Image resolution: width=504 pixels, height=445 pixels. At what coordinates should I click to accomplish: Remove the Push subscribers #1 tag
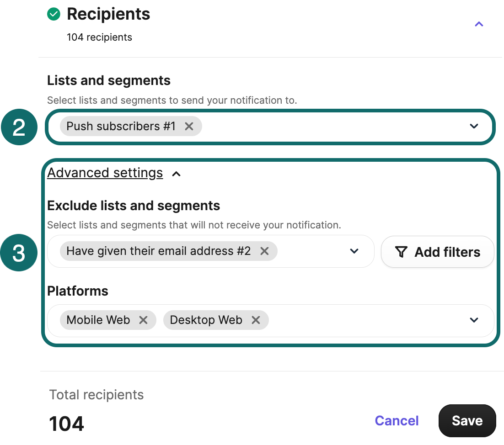(x=189, y=126)
